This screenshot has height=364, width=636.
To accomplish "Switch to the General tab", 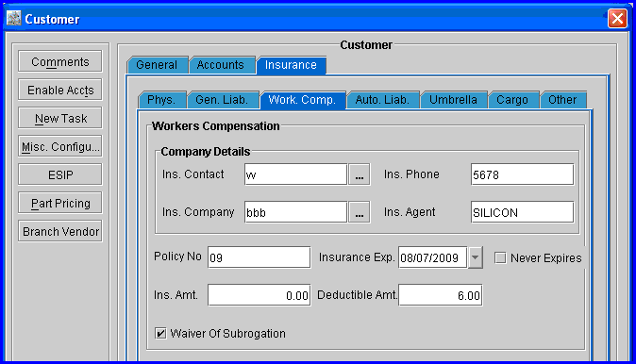I will click(157, 65).
